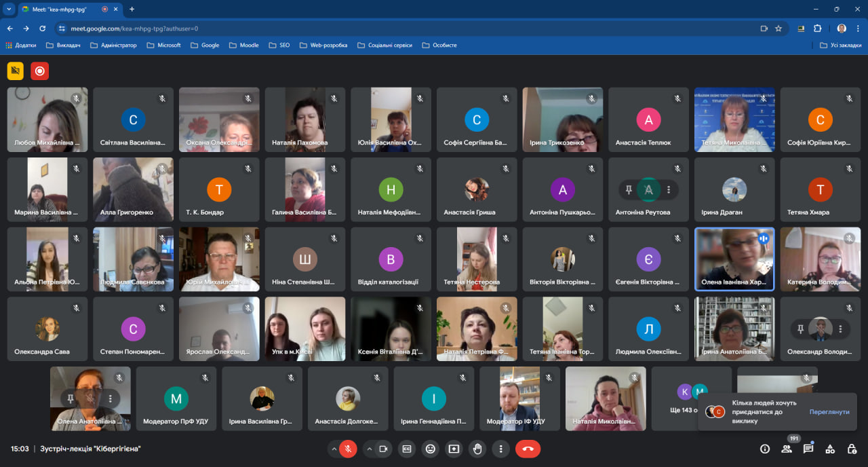Click Переглянути to review join requests
Viewport: 868px width, 467px height.
pos(829,412)
